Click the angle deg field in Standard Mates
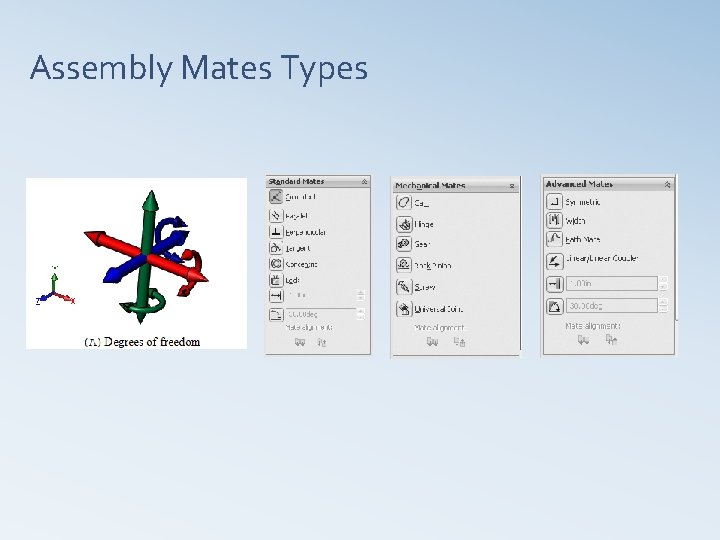This screenshot has height=540, width=720. pyautogui.click(x=321, y=314)
